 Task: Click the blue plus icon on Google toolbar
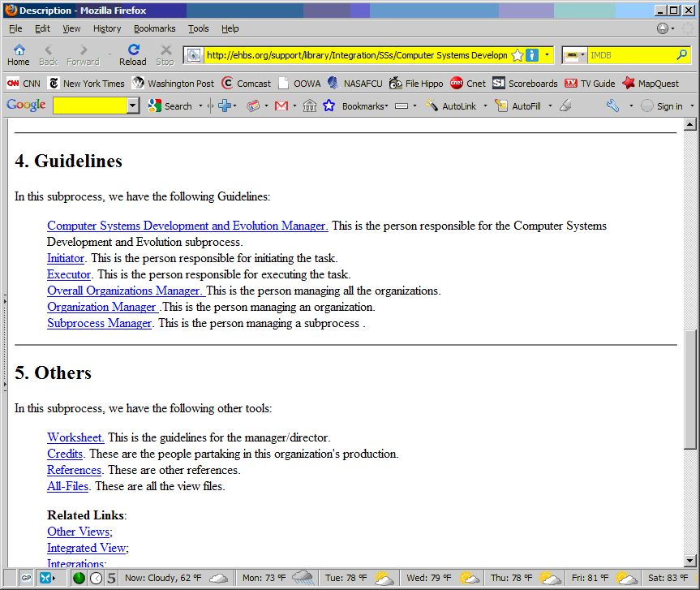click(x=225, y=106)
